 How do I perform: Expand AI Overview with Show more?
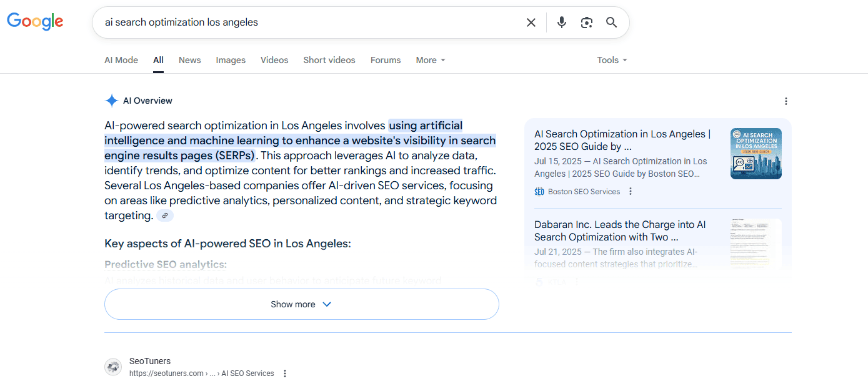coord(301,304)
